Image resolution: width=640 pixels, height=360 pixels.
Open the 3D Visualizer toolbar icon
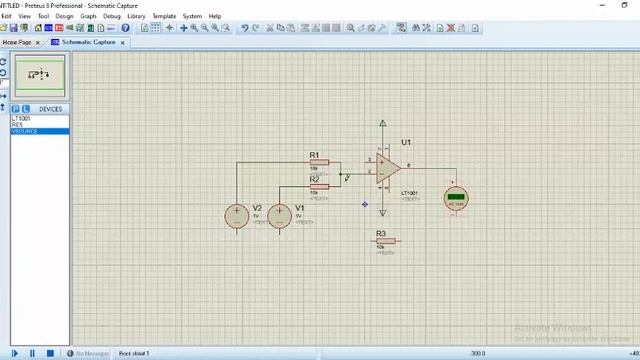tap(70, 28)
